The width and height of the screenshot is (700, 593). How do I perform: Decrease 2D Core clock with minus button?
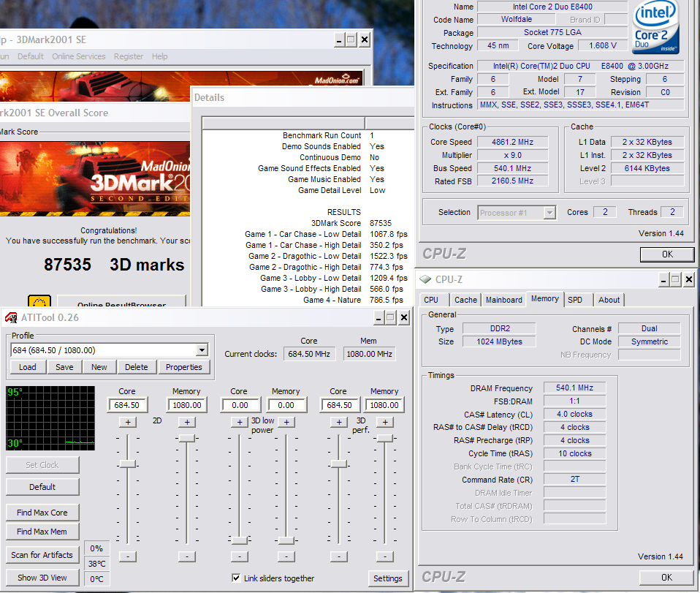click(128, 556)
